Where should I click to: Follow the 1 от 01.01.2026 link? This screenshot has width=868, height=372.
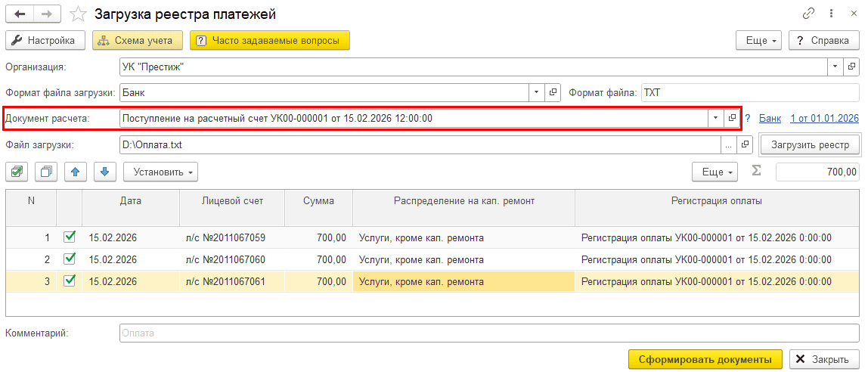click(824, 118)
